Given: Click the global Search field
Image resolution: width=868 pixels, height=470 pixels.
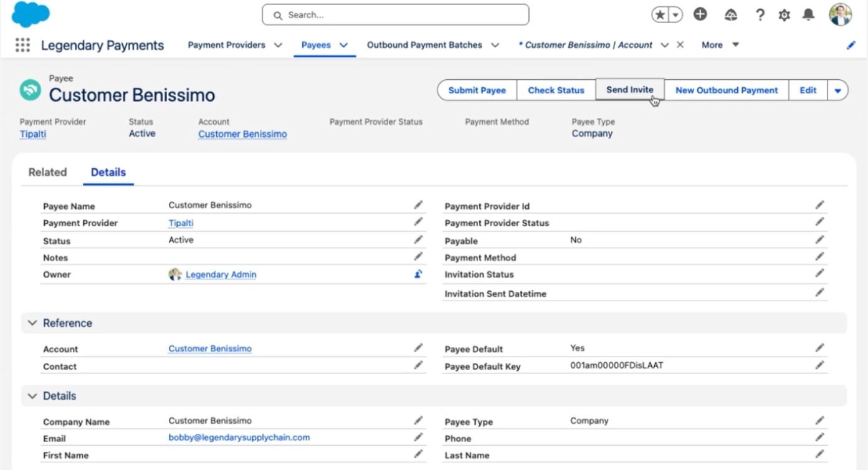Looking at the screenshot, I should (396, 15).
